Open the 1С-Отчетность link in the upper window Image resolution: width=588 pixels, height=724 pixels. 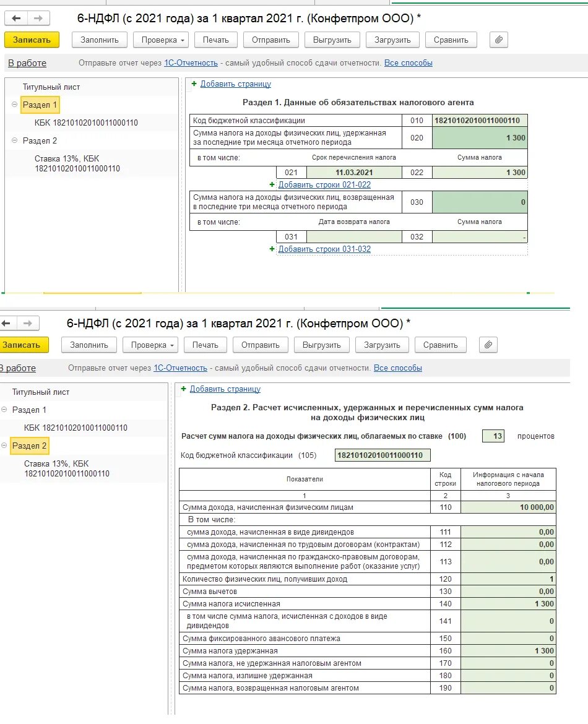191,62
